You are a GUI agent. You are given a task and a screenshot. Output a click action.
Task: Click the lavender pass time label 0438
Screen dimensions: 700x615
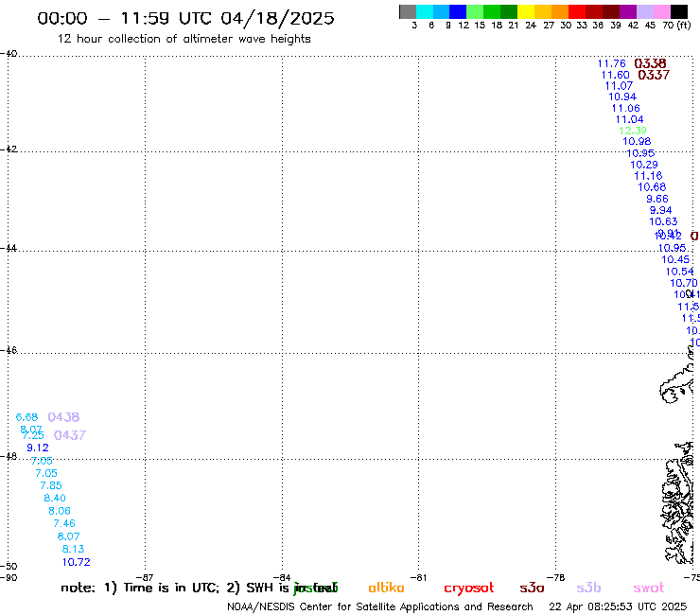(x=63, y=417)
